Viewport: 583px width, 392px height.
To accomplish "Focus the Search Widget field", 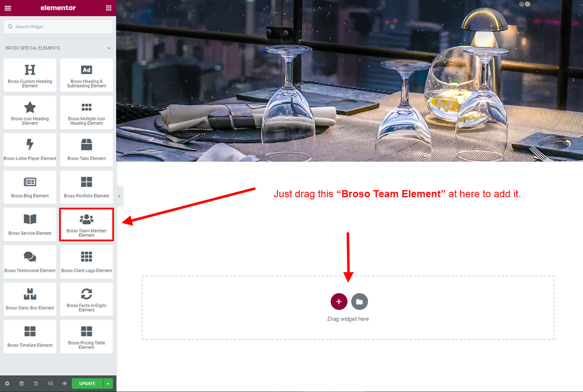I will (58, 27).
